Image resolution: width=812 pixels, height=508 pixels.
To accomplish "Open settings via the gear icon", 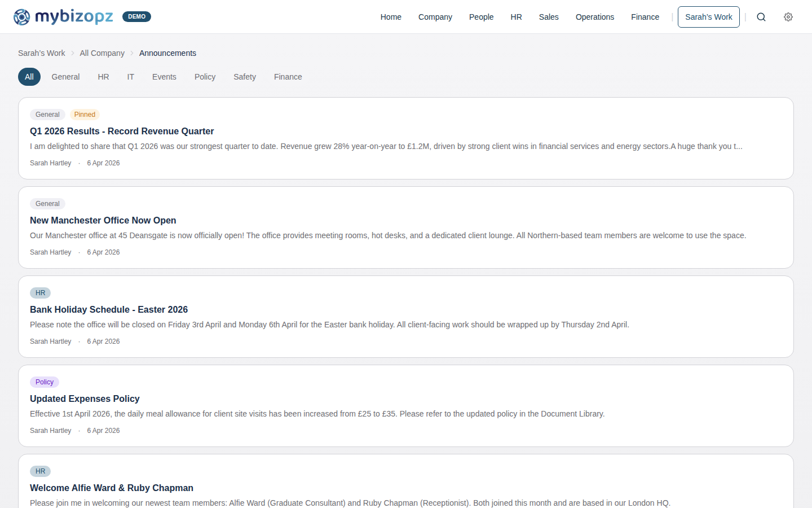I will pyautogui.click(x=788, y=17).
